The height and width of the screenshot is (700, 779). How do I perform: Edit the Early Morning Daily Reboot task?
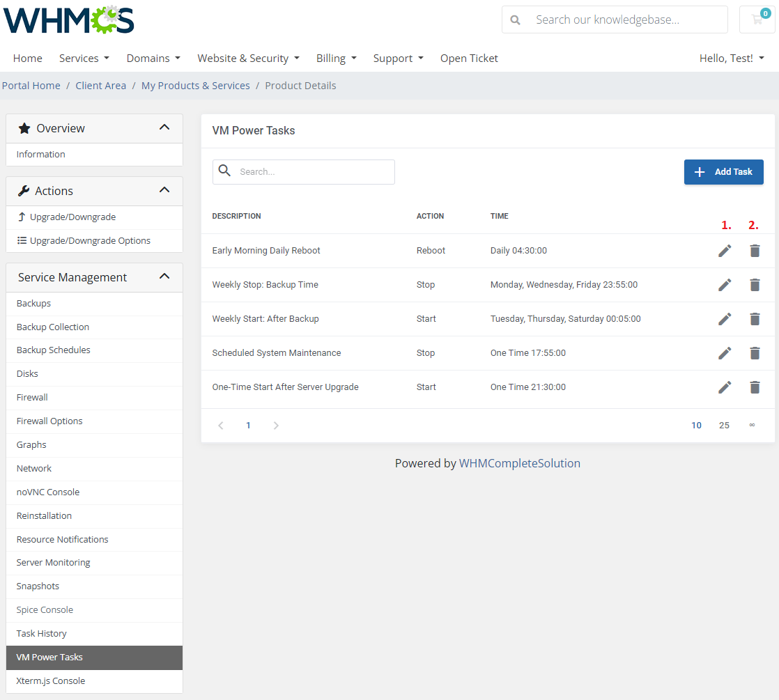[725, 251]
